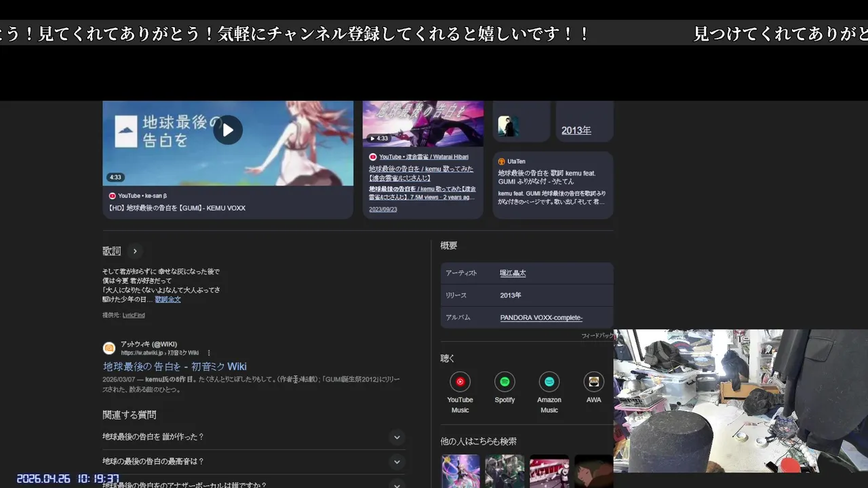
Task: Open fourth 他の人はこちらも検索 thumbnail
Action: (593, 471)
